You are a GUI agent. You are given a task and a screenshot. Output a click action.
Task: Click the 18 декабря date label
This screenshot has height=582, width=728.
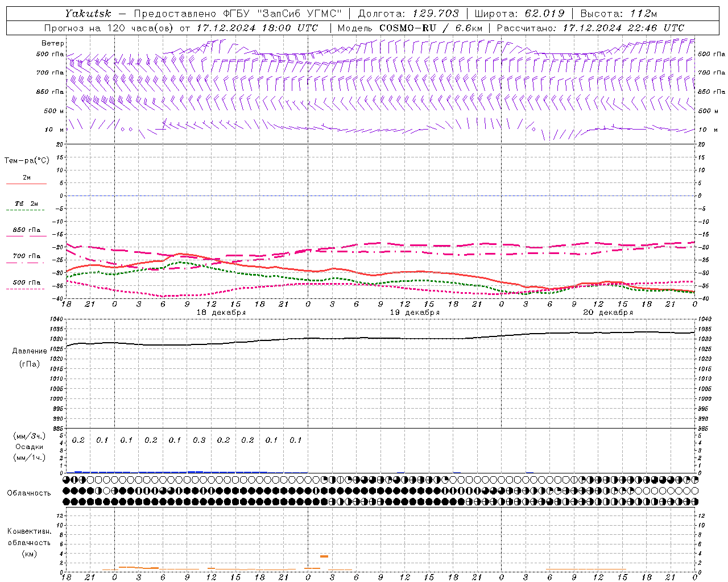pyautogui.click(x=221, y=313)
